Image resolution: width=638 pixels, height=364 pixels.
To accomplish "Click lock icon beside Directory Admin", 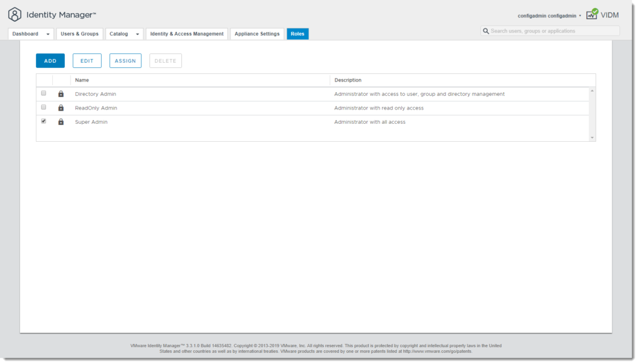I will pos(60,94).
